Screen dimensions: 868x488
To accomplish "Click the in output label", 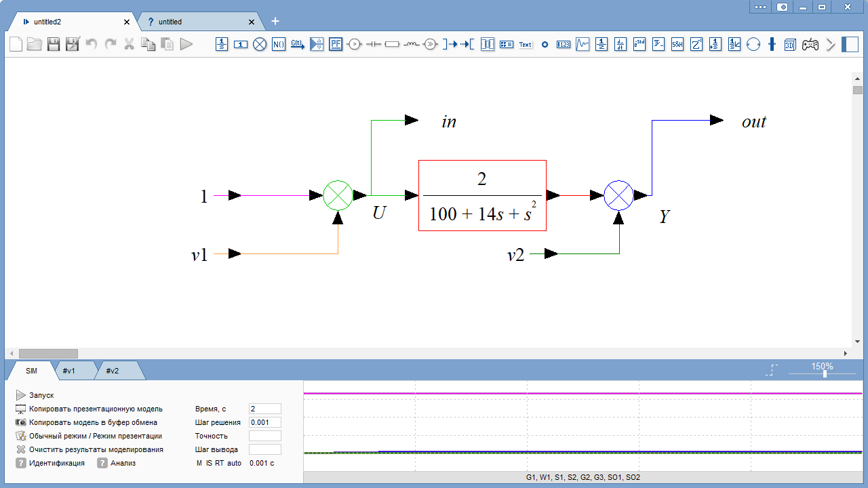I will pyautogui.click(x=449, y=122).
